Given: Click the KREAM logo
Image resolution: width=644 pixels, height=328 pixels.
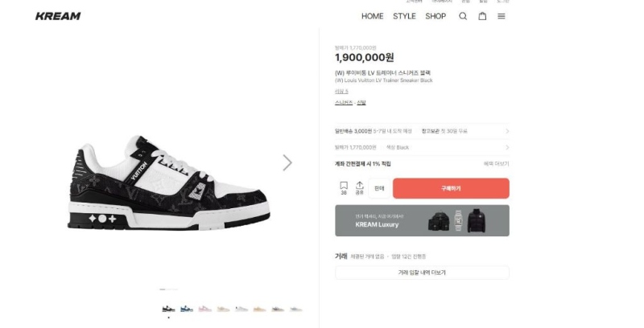Looking at the screenshot, I should click(58, 16).
